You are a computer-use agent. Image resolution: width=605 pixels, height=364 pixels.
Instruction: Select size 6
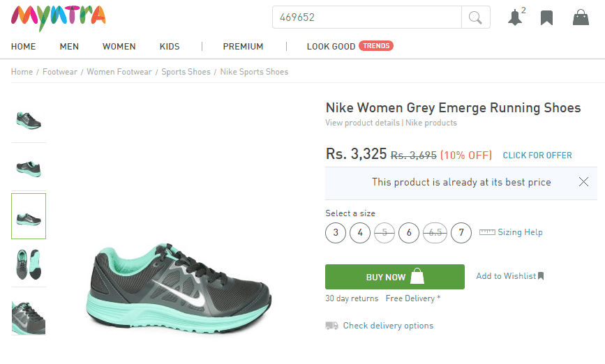coord(409,233)
